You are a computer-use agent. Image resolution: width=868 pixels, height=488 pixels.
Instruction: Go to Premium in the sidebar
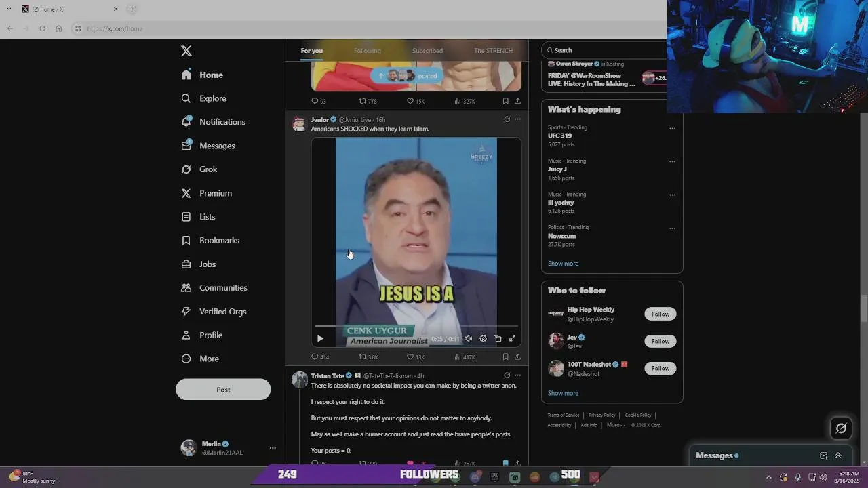(x=207, y=193)
